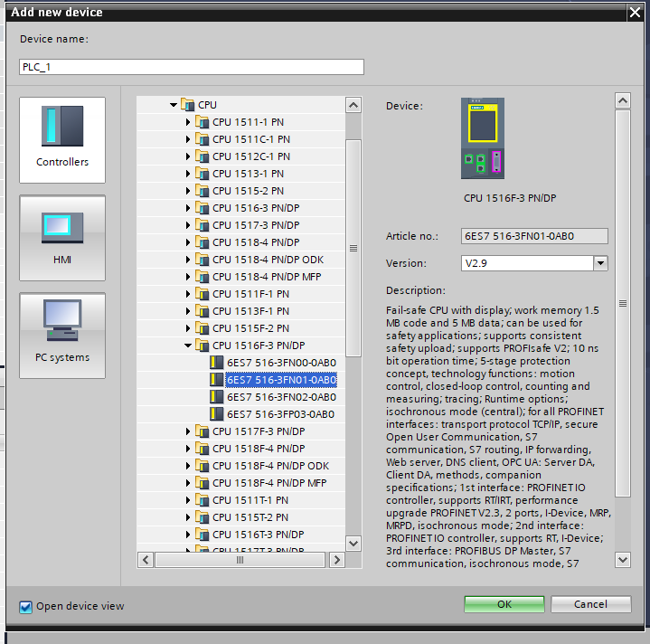Expand the CPU 1513-1 PN node
The image size is (650, 644).
coord(188,174)
